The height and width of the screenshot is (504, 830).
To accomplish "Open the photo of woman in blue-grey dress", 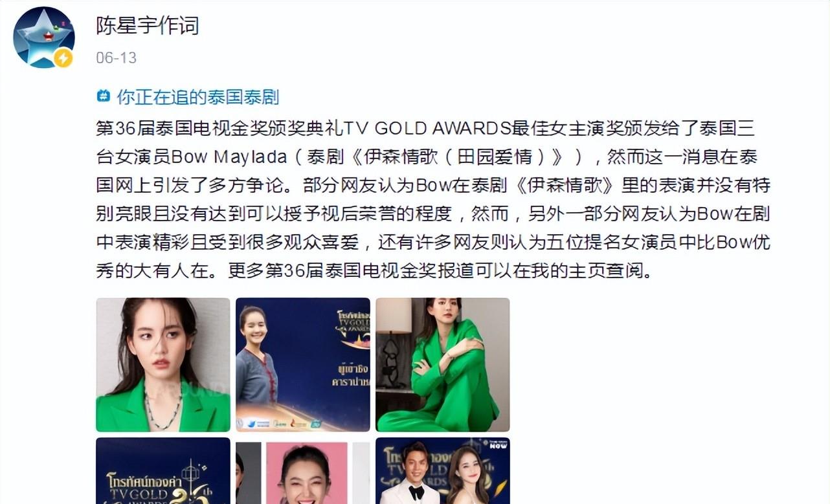I will pyautogui.click(x=303, y=364).
